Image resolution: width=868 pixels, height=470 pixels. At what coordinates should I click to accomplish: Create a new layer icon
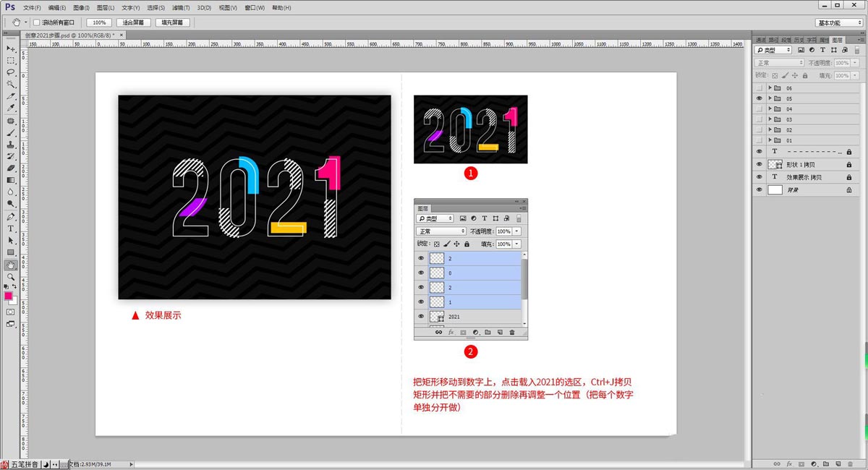tap(838, 463)
